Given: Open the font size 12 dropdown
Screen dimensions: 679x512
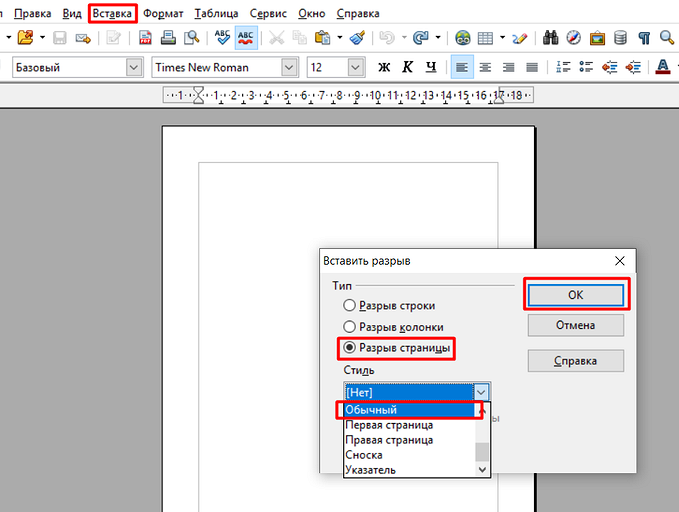Looking at the screenshot, I should coord(355,67).
